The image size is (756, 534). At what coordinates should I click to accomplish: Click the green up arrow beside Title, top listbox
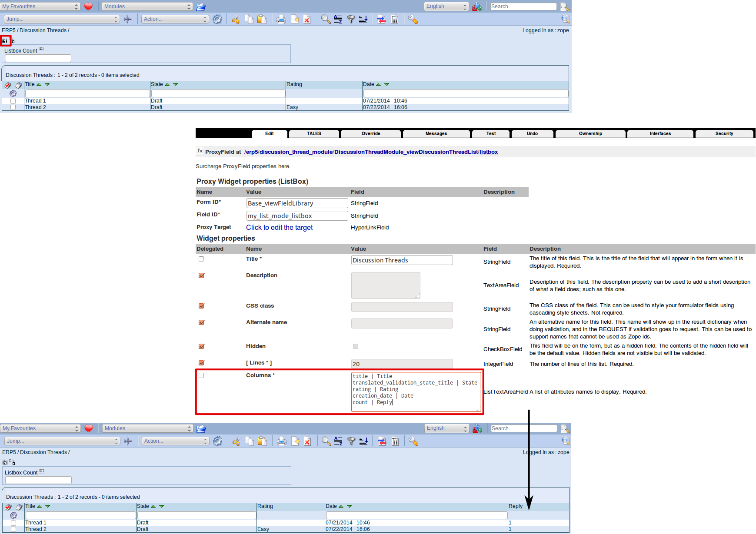pos(39,84)
